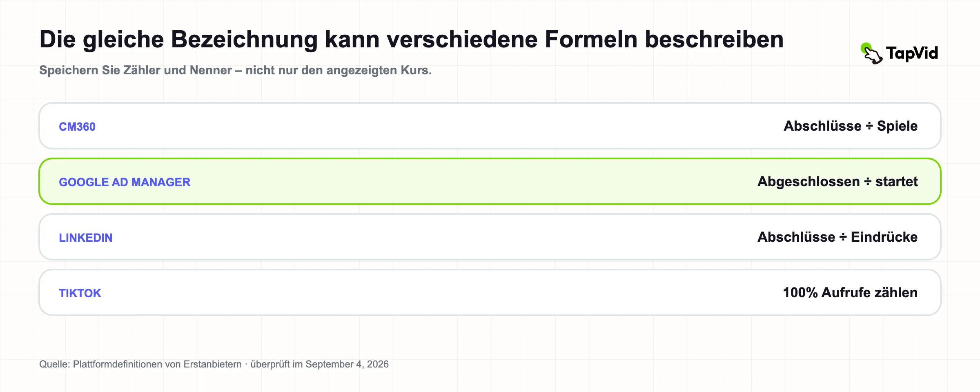
Task: Select the CM360 platform label
Action: [x=77, y=127]
